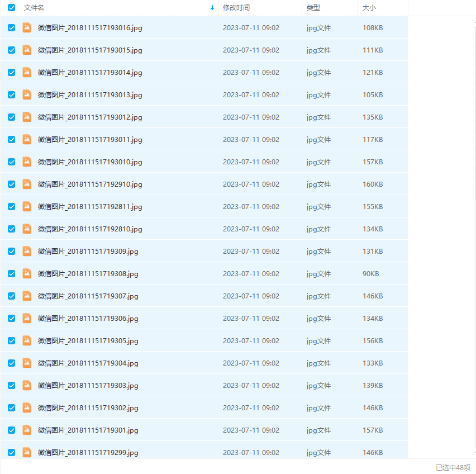Uncheck 微信图片_2018111517192811.jpg checkbox
476x474 pixels.
(11, 206)
